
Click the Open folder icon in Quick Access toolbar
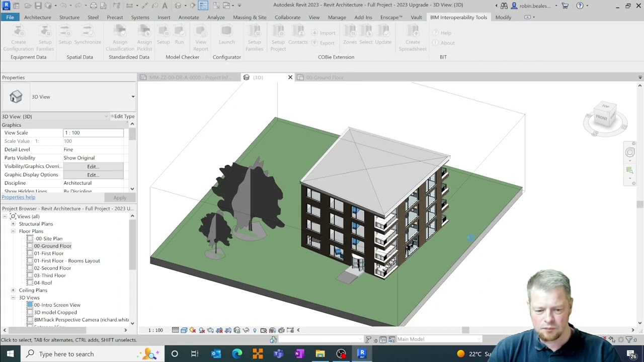point(28,6)
